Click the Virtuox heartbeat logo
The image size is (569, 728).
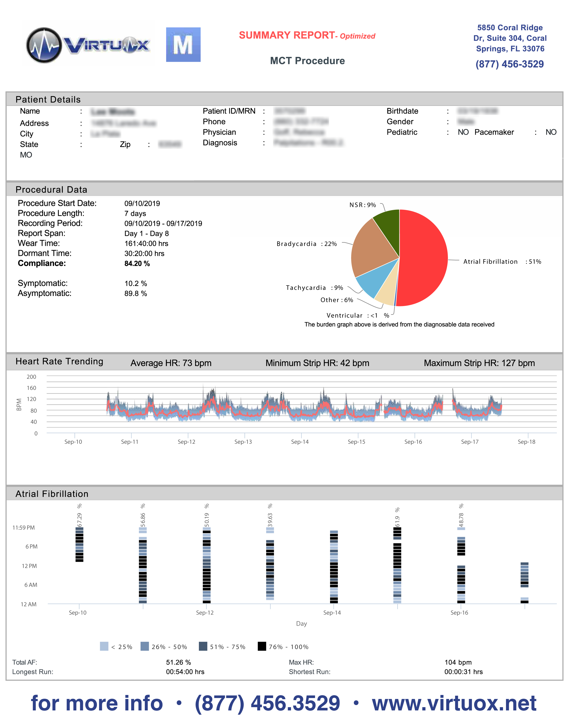(x=88, y=45)
